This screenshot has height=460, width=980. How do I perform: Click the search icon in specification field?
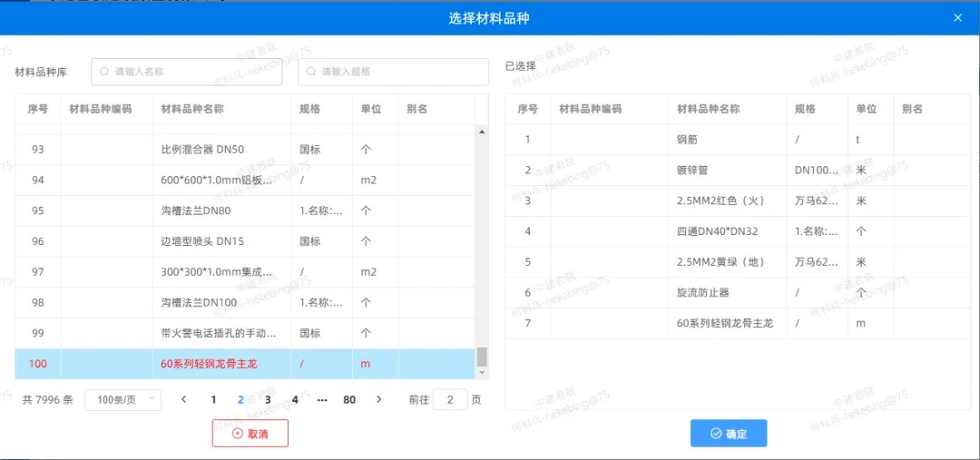click(312, 72)
